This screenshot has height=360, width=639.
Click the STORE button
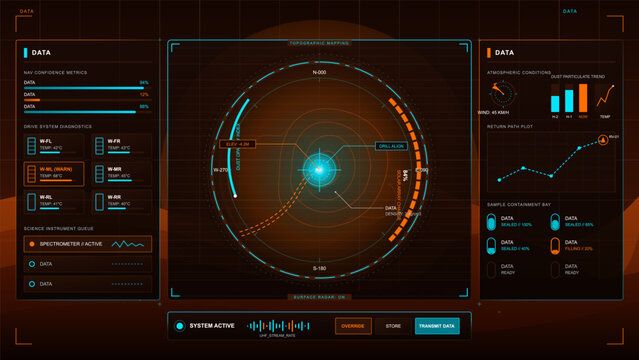click(x=393, y=326)
